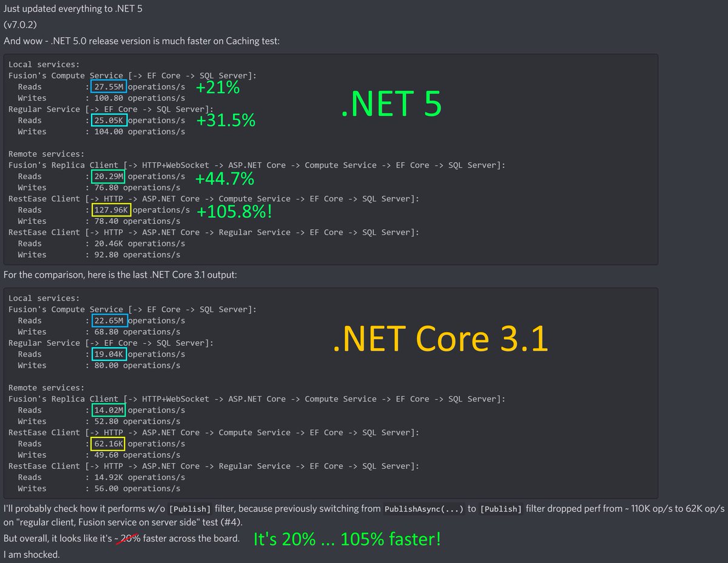The image size is (728, 563).
Task: Click the '20.29M operations/s' Reads value
Action: click(x=140, y=177)
